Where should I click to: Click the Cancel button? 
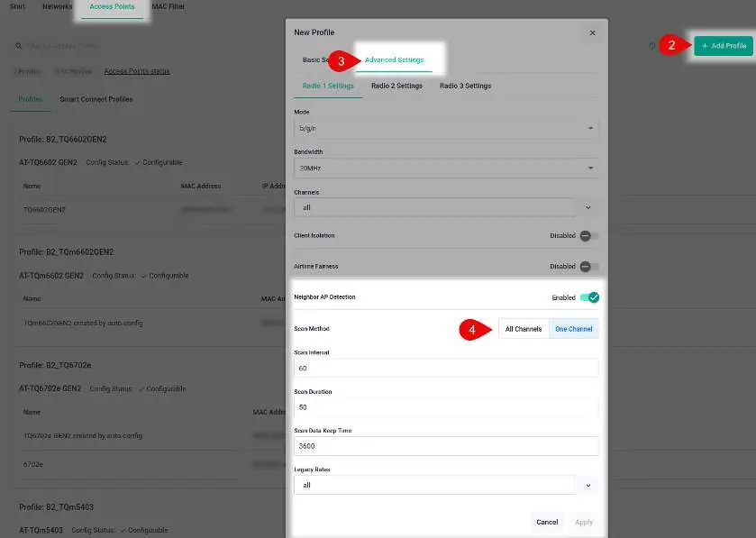pyautogui.click(x=547, y=522)
